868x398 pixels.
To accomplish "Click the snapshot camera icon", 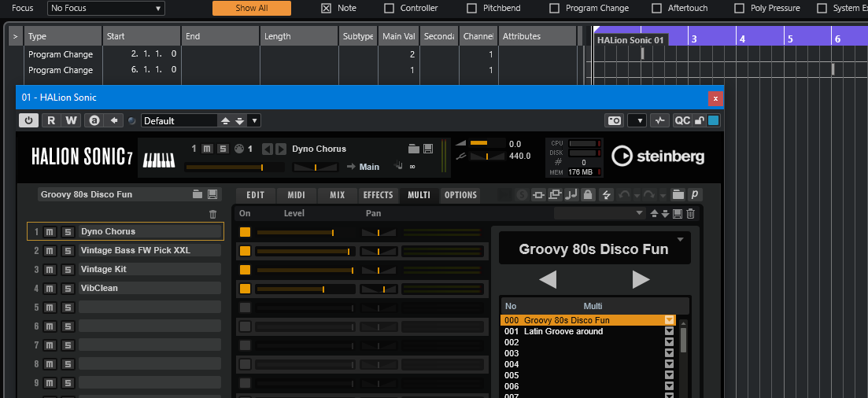I will click(x=614, y=120).
